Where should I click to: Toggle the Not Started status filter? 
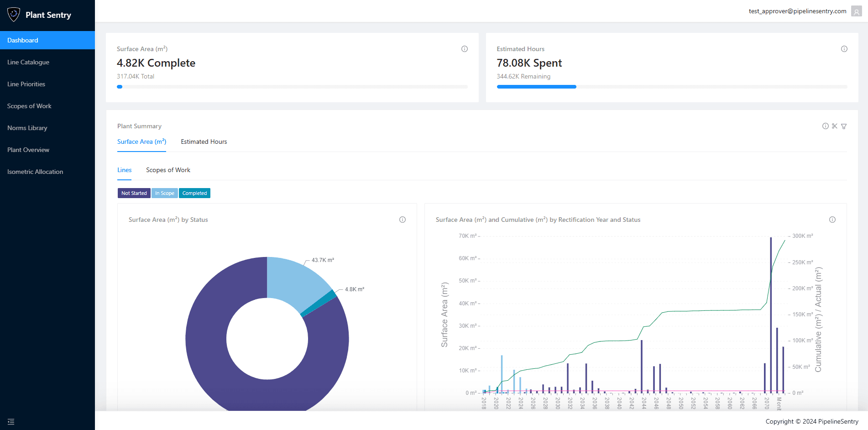(134, 193)
